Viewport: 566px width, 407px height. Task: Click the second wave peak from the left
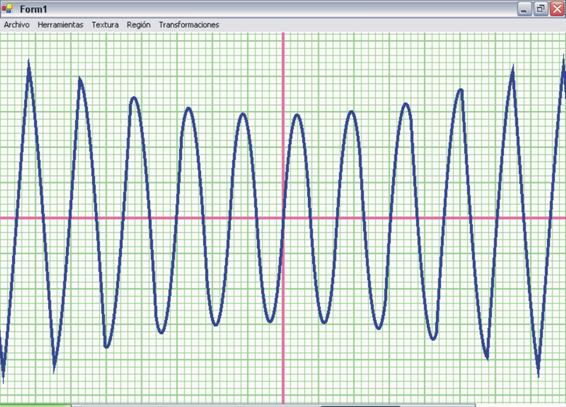pos(80,80)
